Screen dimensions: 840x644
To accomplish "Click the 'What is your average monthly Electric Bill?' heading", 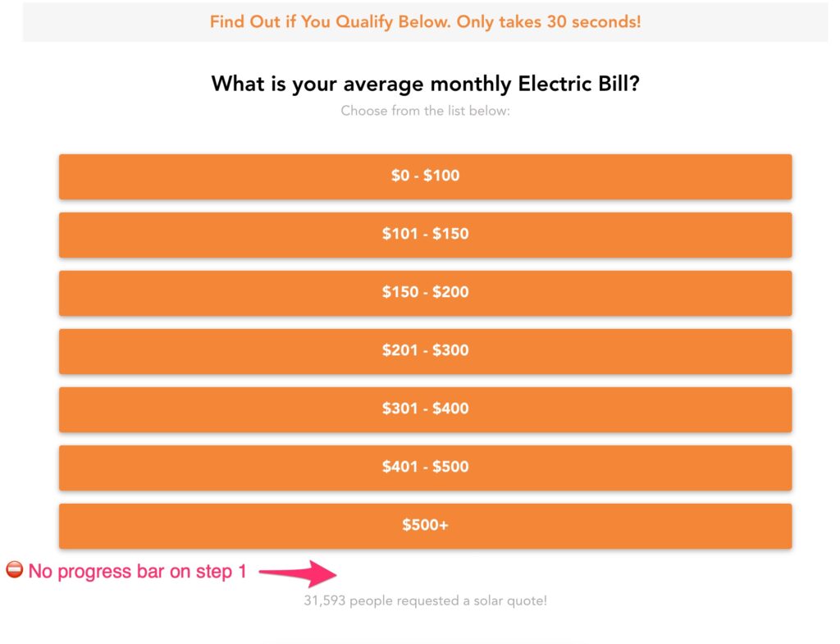I will point(426,83).
